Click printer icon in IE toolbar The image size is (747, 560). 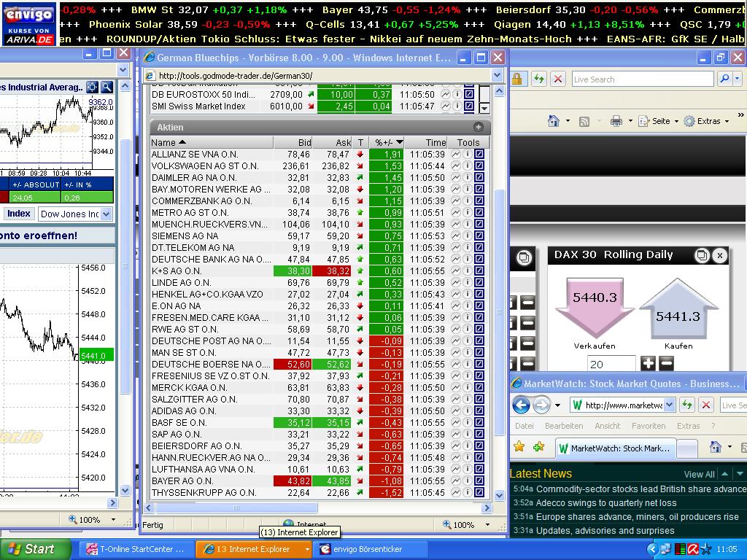tap(616, 121)
